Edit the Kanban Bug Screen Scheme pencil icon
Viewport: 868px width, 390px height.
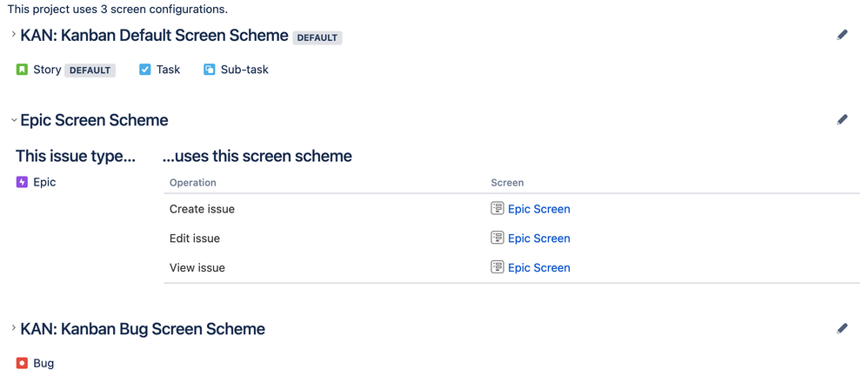click(842, 329)
